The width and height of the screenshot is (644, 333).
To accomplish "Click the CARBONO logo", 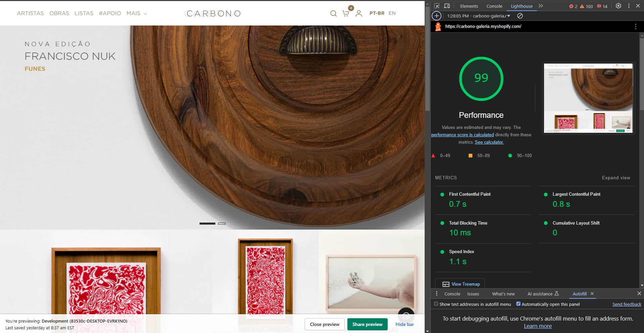I will click(213, 13).
